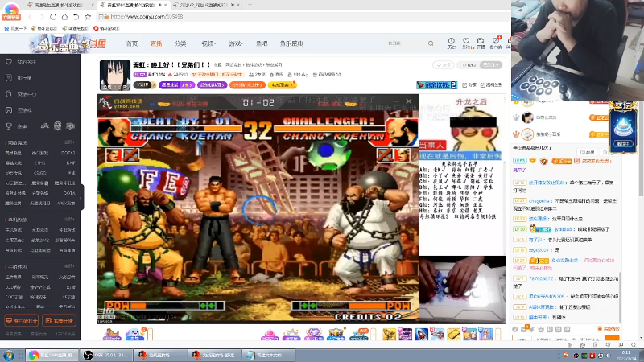Expand the left gift bar chevron
This screenshot has height=362, width=644.
point(151,334)
